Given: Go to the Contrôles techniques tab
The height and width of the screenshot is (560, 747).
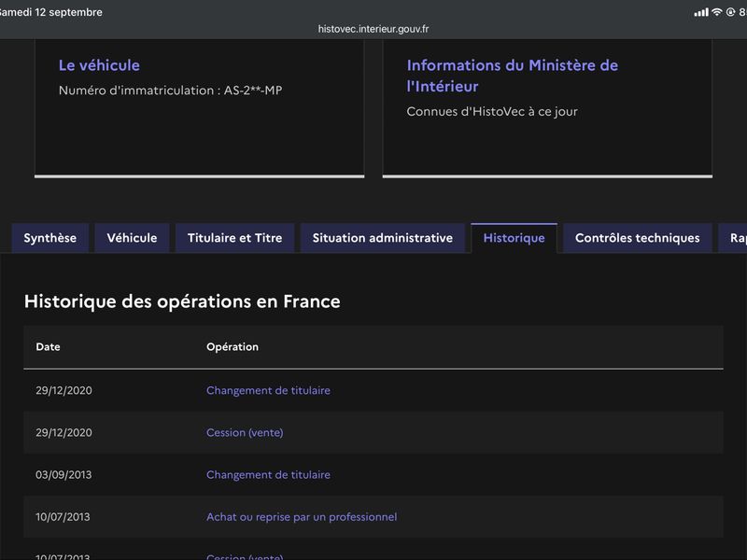Looking at the screenshot, I should tap(638, 238).
